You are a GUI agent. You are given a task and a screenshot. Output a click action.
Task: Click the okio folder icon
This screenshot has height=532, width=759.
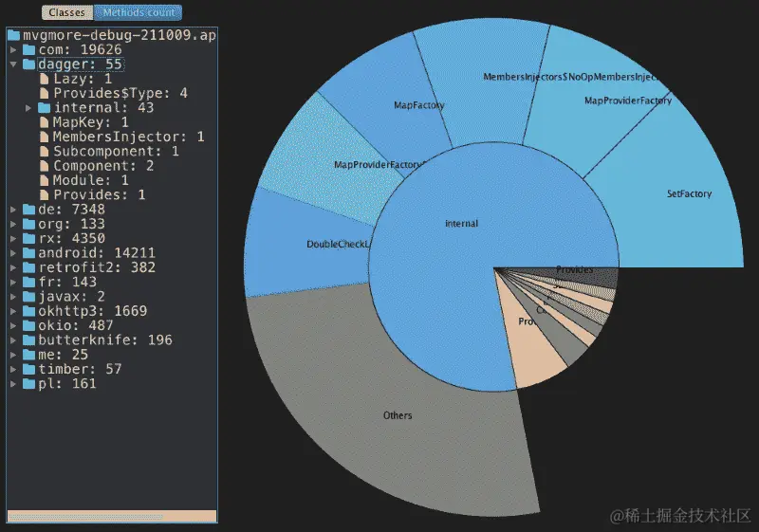pyautogui.click(x=29, y=325)
